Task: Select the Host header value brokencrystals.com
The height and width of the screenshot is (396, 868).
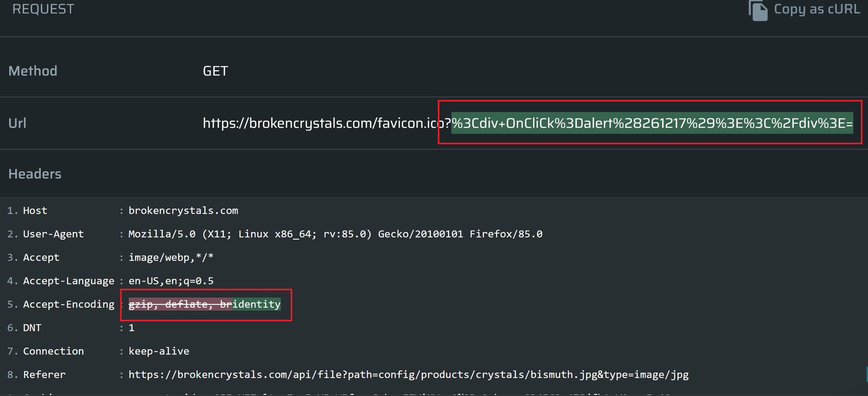Action: pos(183,211)
